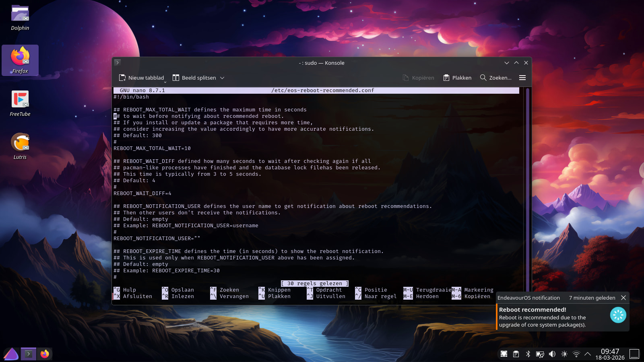This screenshot has height=362, width=644.
Task: Open a new tab with Nieuw tabblad
Action: [142, 78]
